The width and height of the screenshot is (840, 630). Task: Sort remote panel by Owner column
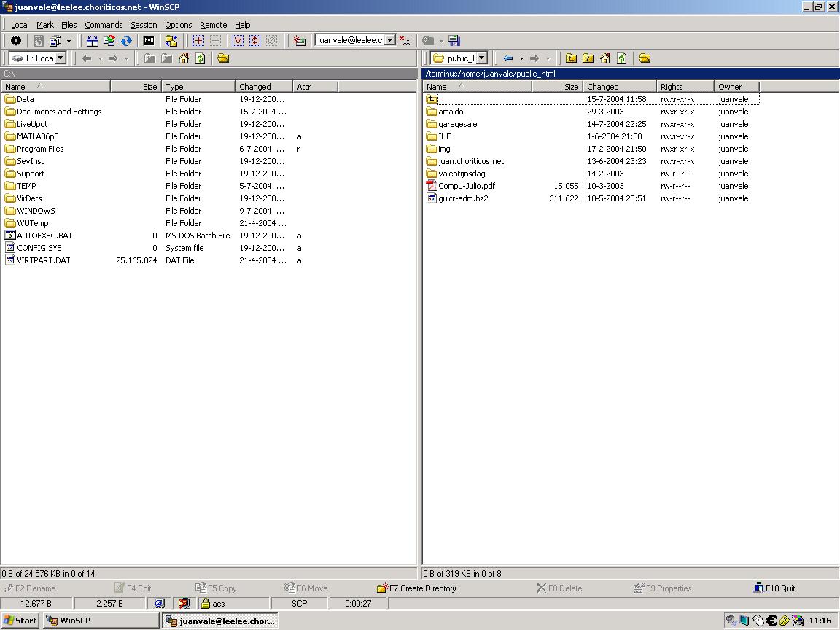pyautogui.click(x=736, y=86)
